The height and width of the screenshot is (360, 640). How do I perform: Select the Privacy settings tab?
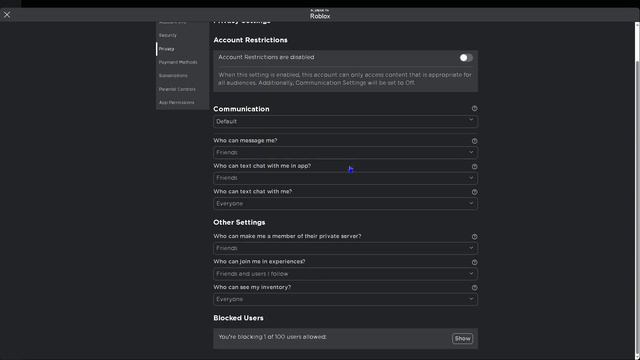click(x=167, y=49)
